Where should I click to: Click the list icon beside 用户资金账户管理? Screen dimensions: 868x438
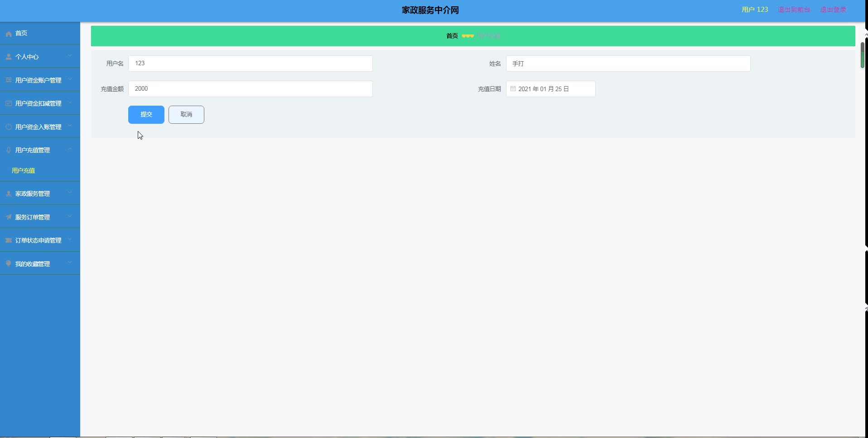click(9, 80)
